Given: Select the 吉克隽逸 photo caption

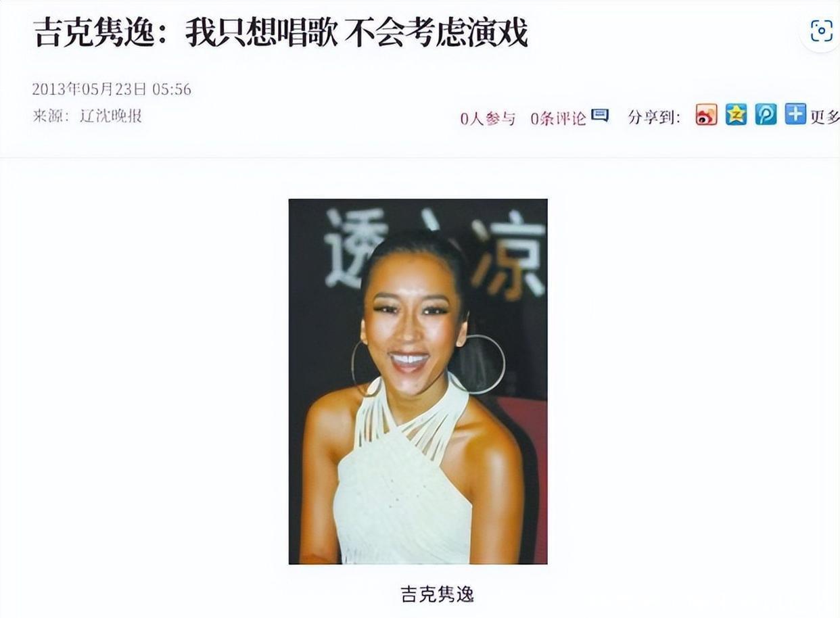Looking at the screenshot, I should [437, 594].
